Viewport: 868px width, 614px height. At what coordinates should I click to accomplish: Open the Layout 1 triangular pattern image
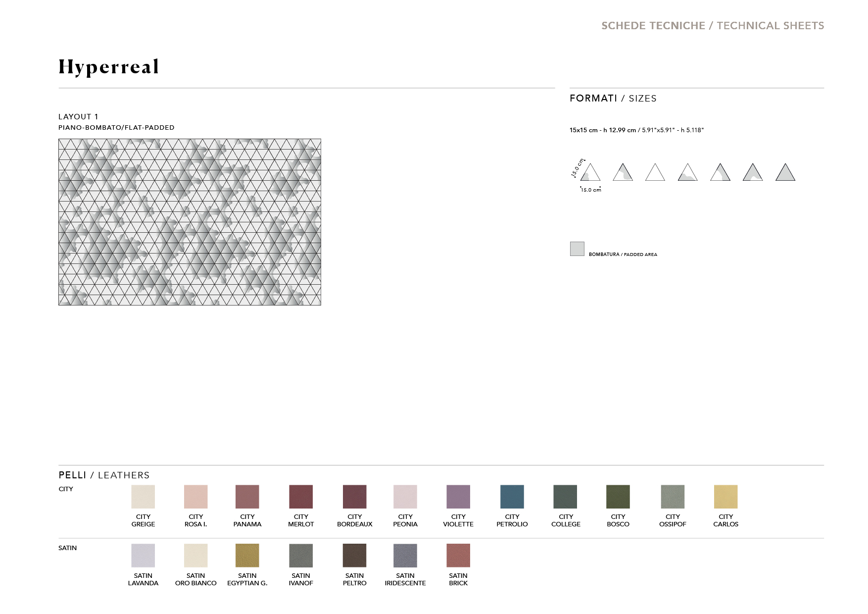[x=190, y=222]
